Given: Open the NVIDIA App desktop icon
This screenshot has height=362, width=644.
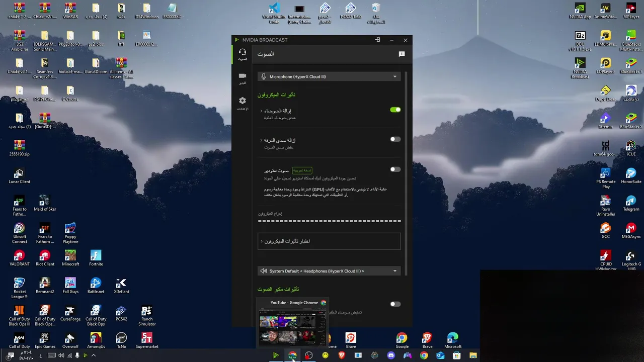Looking at the screenshot, I should pos(580,11).
